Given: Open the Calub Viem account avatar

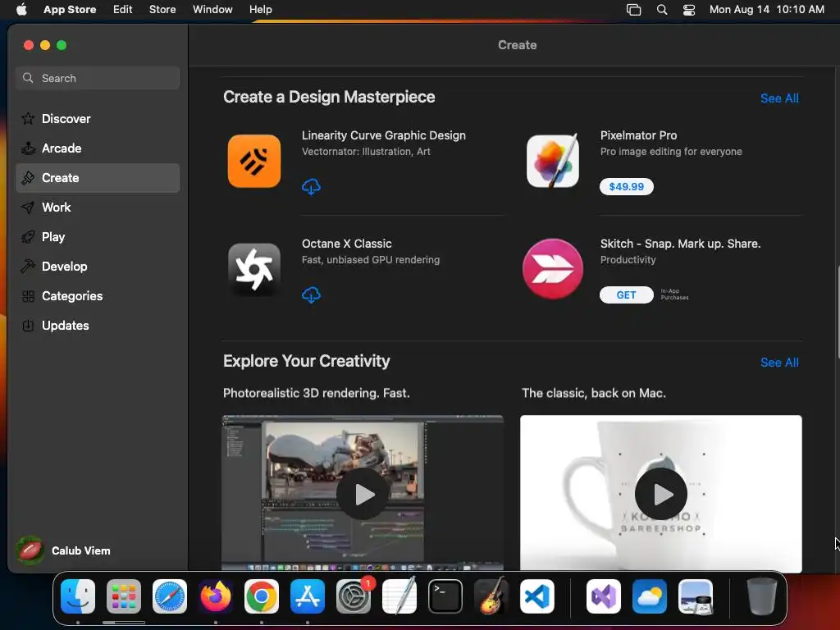Looking at the screenshot, I should [30, 550].
